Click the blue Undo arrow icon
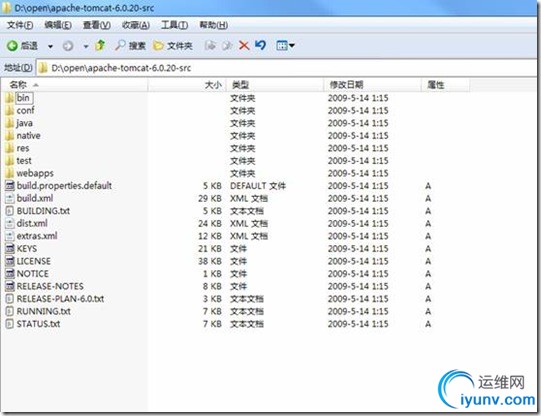Viewport: 541px width, 416px height. point(260,45)
